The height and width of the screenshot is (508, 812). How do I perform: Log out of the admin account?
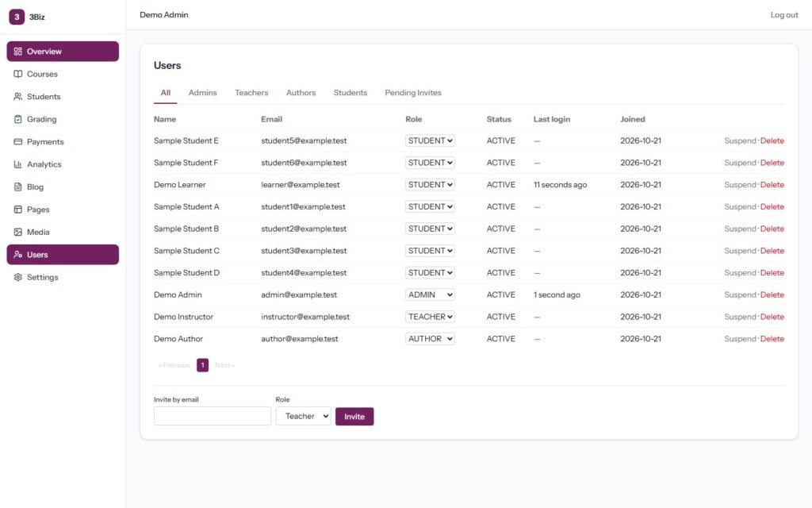point(784,15)
